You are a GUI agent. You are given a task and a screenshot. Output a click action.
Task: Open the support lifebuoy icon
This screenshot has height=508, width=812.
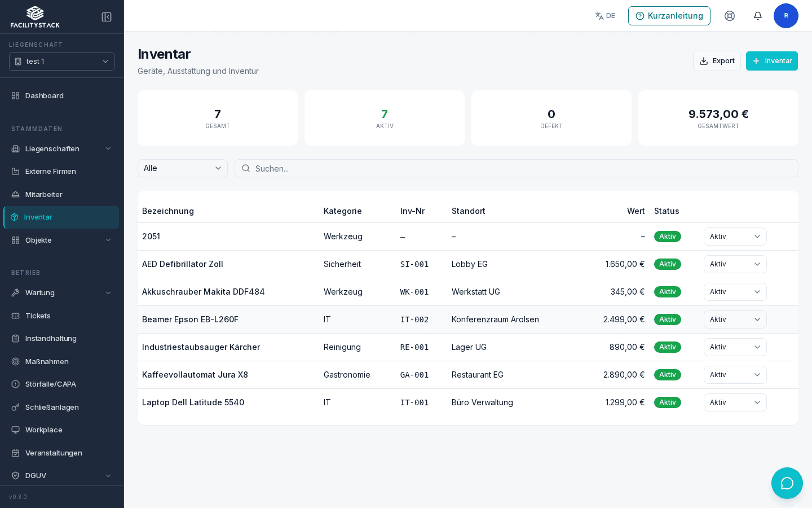point(730,16)
